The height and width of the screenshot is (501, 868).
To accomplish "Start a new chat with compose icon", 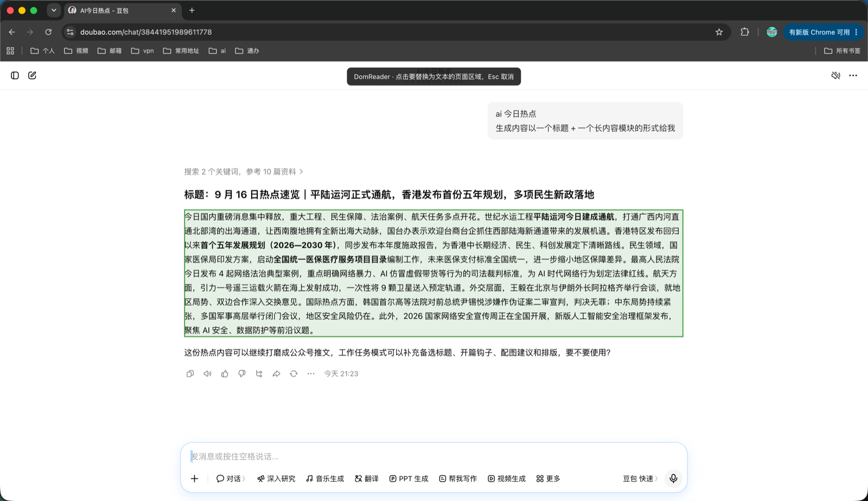I will (x=33, y=75).
